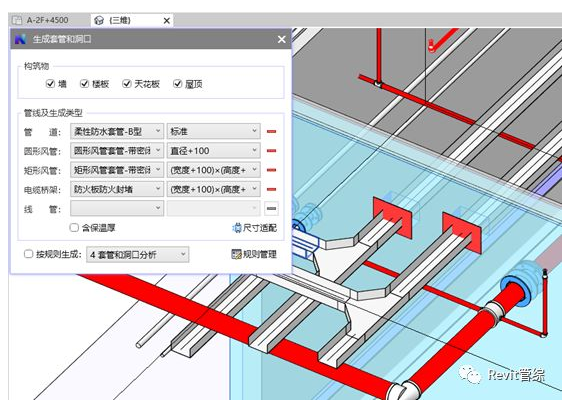Open the 直径+100 size dropdown
The image size is (579, 407).
coord(213,150)
